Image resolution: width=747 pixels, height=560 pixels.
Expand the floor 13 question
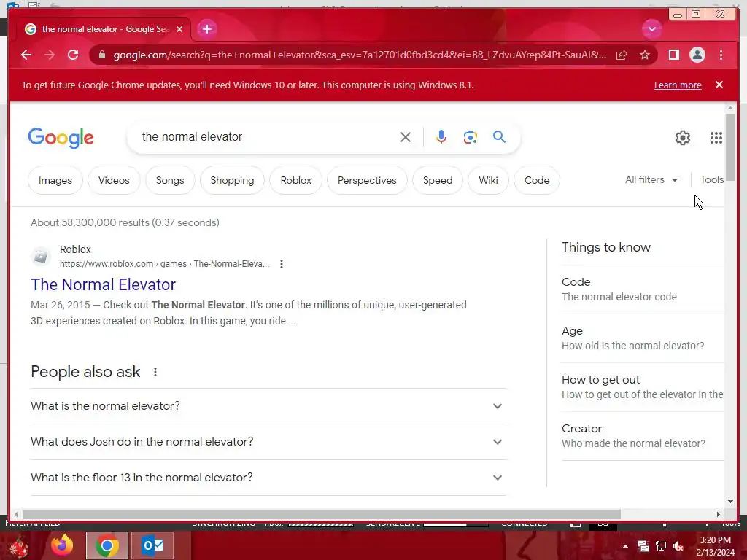268,478
